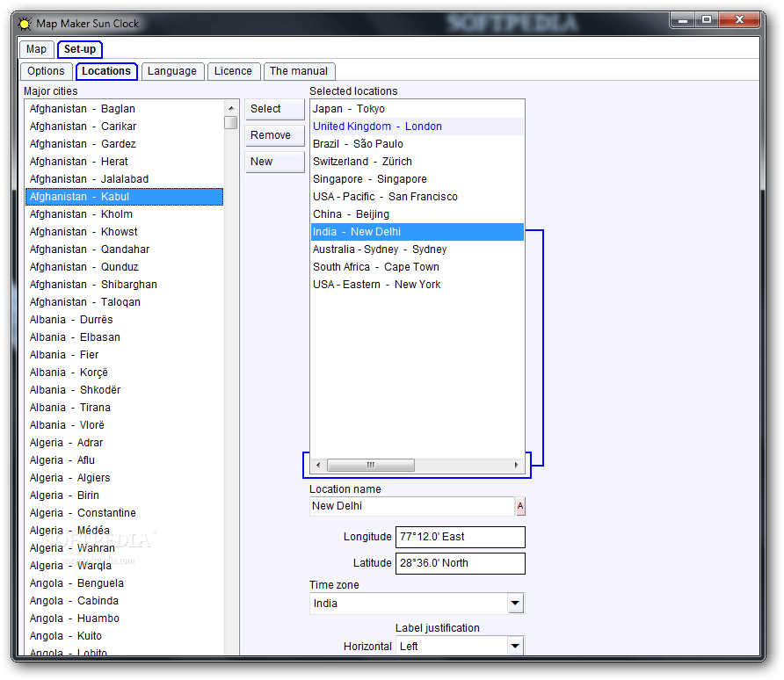Image resolution: width=784 pixels, height=680 pixels.
Task: Click the Major cities vertical scrollbar thumb
Action: pyautogui.click(x=231, y=123)
